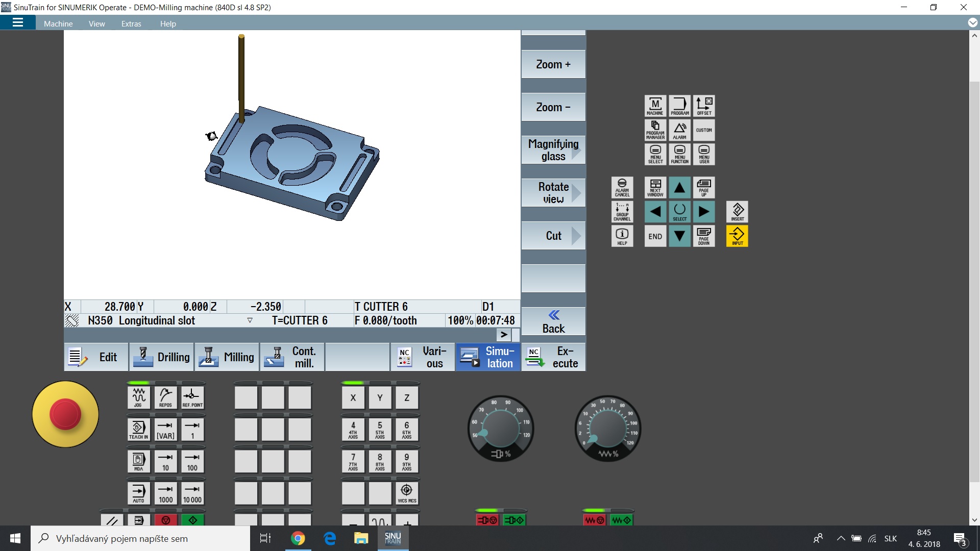Image resolution: width=980 pixels, height=551 pixels.
Task: Expand Magnifying glass softkey submenu
Action: tap(553, 150)
